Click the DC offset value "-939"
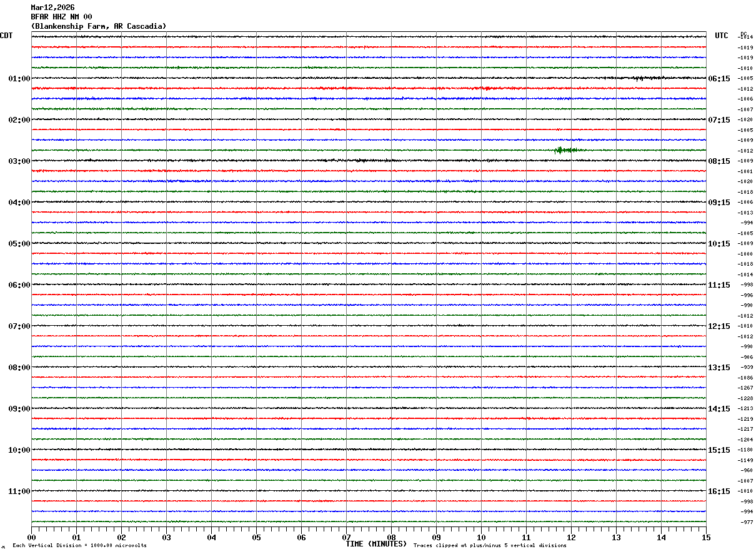 (x=747, y=368)
